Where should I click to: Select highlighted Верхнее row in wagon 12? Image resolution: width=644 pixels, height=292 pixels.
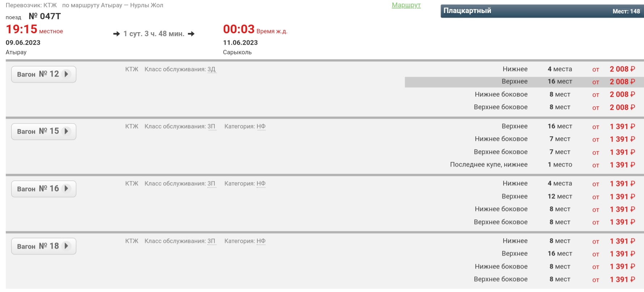coord(524,82)
